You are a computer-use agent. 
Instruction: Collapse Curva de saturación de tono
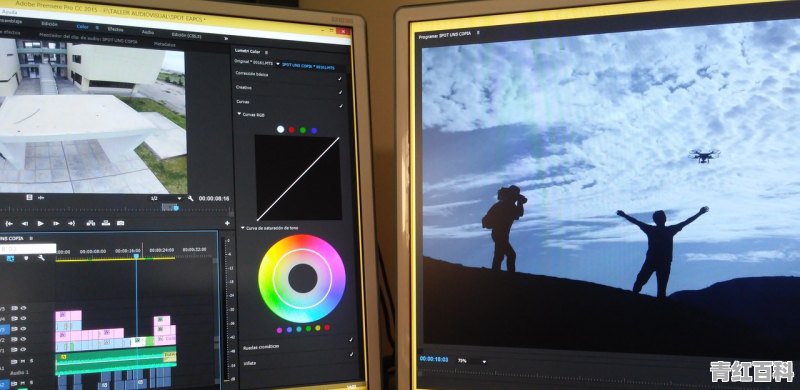(x=242, y=228)
